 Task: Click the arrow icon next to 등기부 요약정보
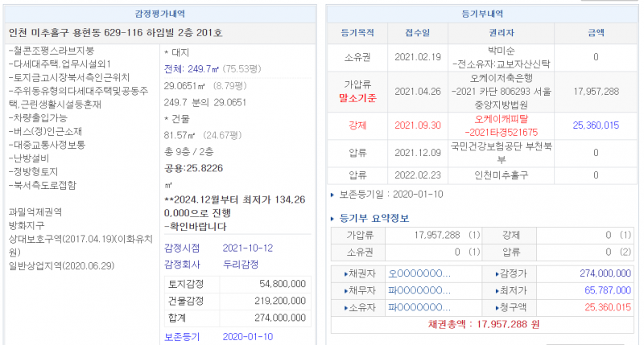tap(333, 218)
